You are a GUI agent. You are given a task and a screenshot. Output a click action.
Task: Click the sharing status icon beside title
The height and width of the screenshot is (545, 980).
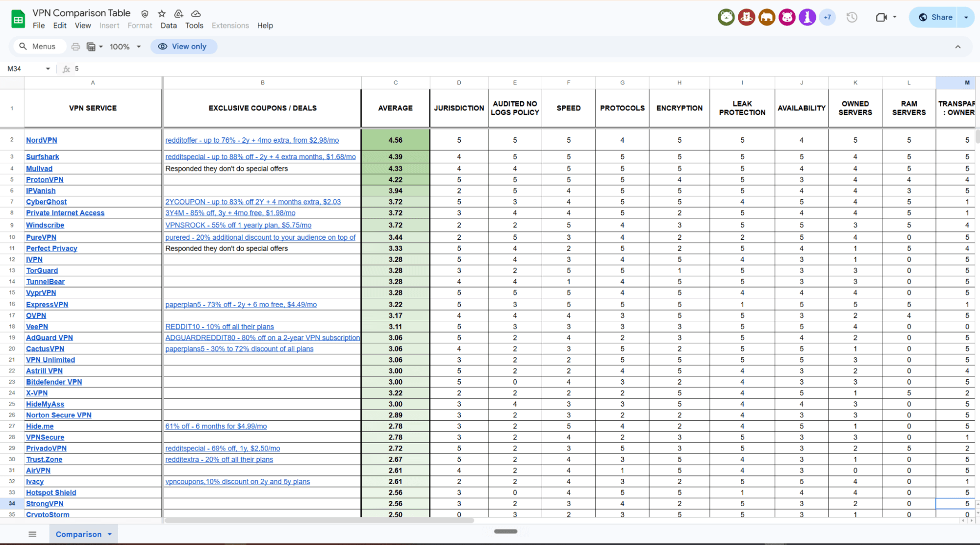coord(145,14)
